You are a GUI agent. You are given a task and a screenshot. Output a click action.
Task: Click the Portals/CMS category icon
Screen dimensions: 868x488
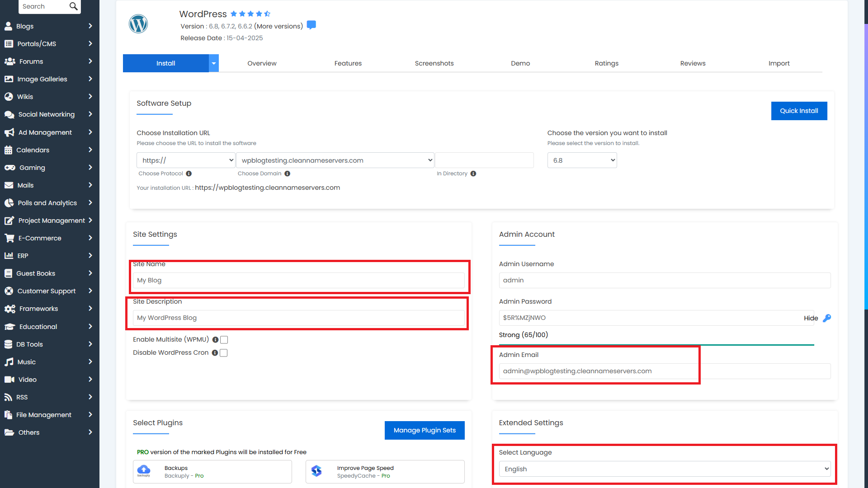[x=9, y=44]
